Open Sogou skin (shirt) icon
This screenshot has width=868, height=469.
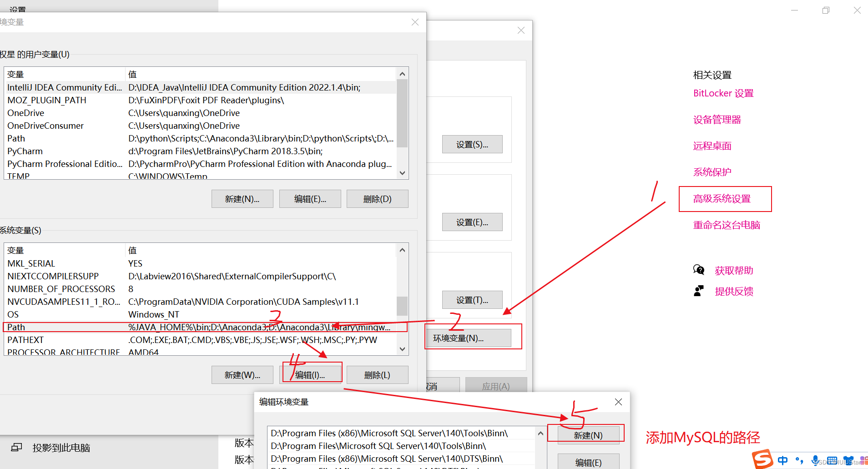[848, 460]
